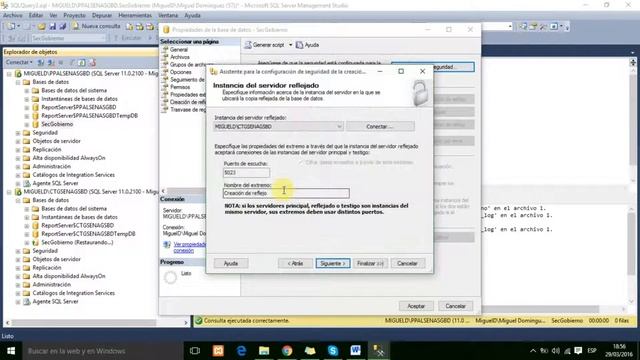Screen dimensions: 640x360
Task: Open the Ventana menu
Action: [x=168, y=16]
